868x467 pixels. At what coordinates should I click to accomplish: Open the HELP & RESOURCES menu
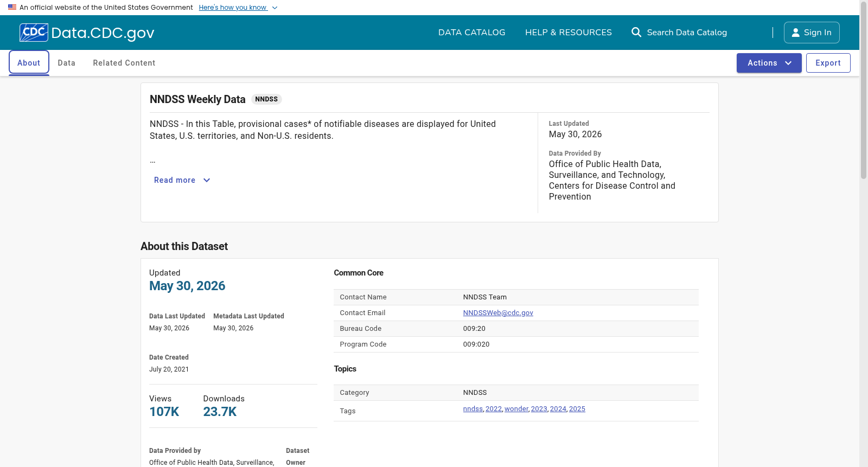[568, 33]
